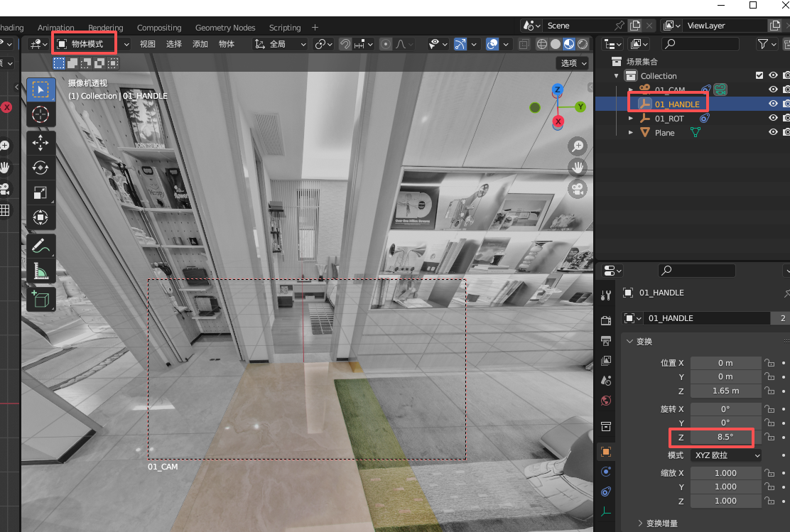790x532 pixels.
Task: Click the Rotation Z field showing 8.5°
Action: pyautogui.click(x=724, y=437)
